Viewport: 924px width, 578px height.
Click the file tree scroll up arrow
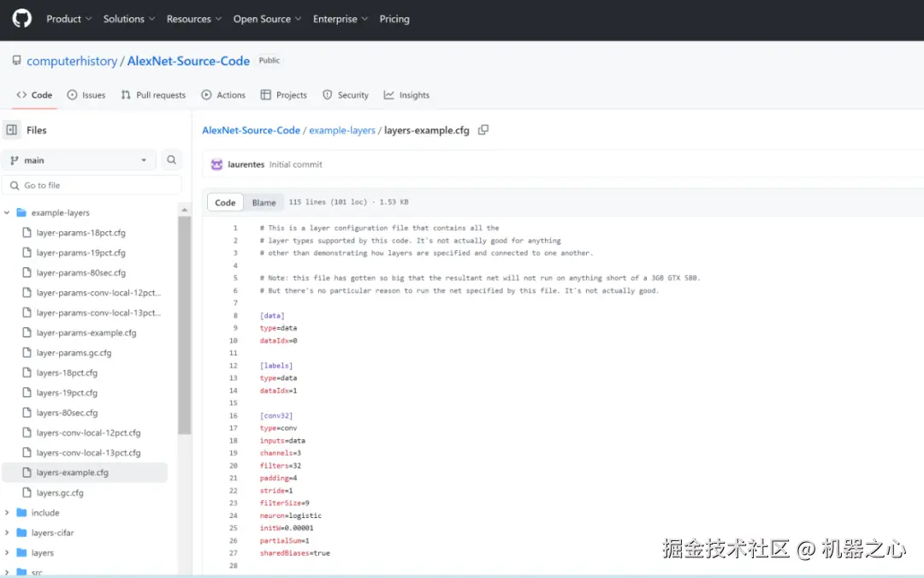185,210
